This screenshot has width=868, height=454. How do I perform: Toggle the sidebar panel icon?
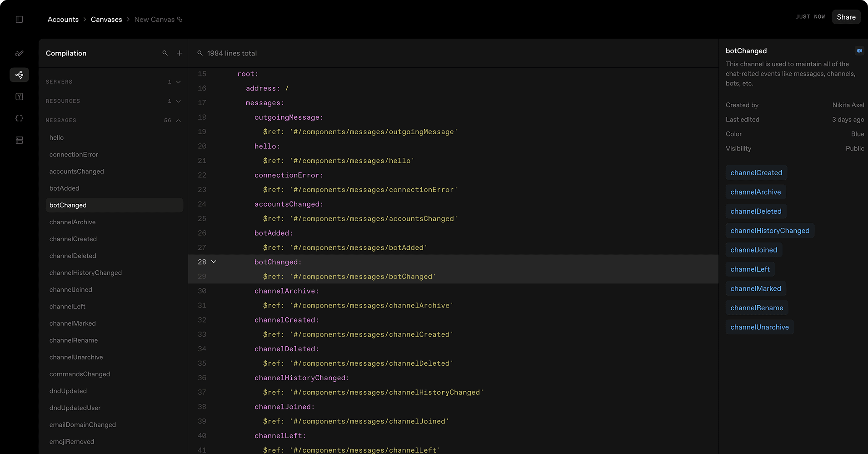(19, 19)
